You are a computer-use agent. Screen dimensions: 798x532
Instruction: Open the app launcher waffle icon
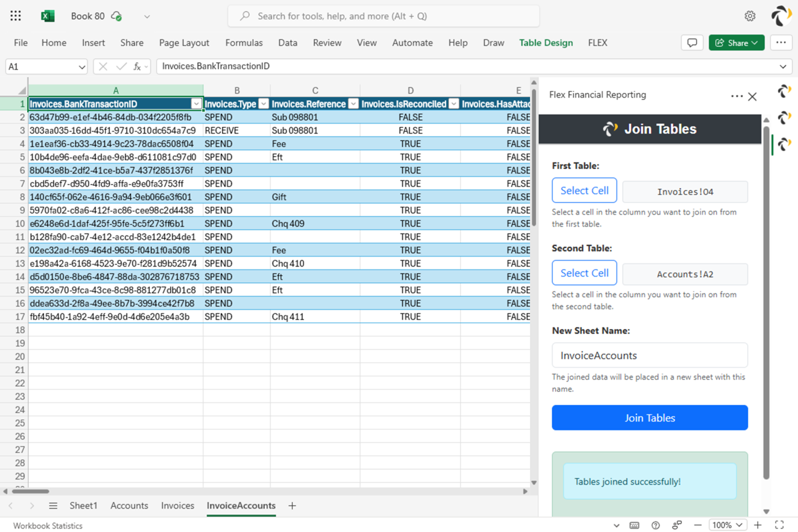click(x=16, y=16)
